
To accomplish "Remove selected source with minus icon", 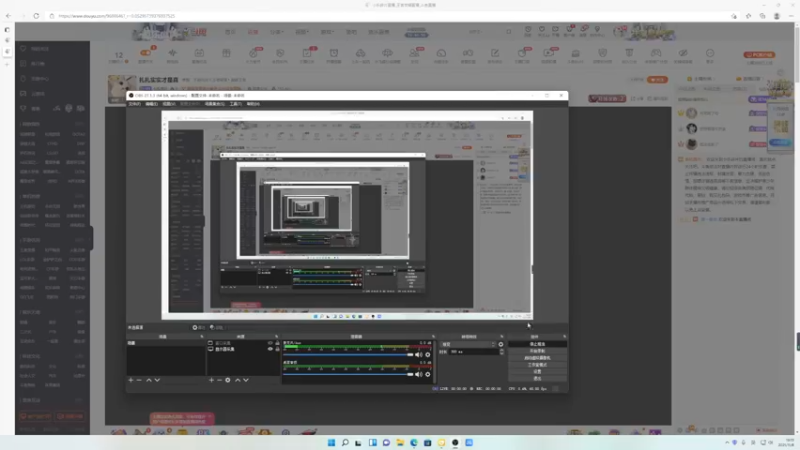I will [219, 380].
